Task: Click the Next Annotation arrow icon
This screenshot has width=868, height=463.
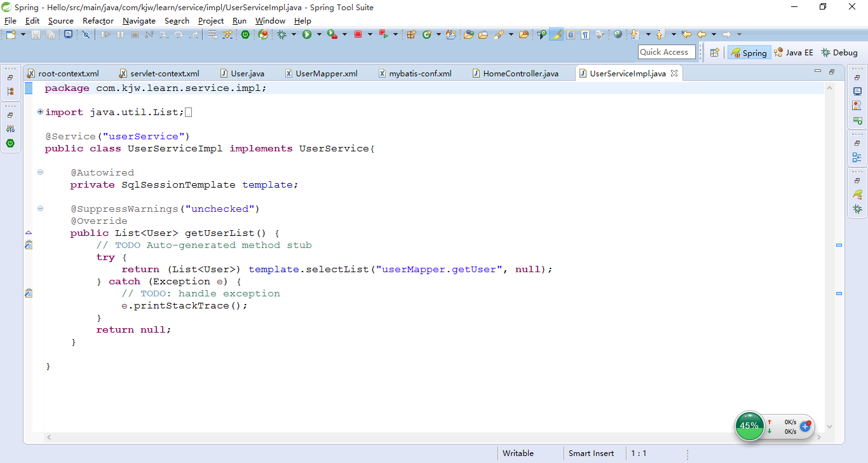Action: point(634,34)
